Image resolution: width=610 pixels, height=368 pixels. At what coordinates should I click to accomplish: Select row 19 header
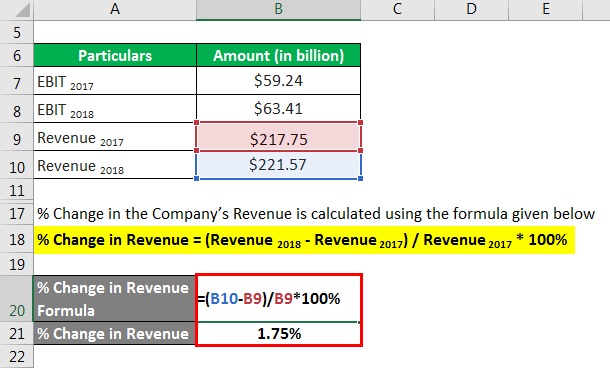[x=17, y=265]
